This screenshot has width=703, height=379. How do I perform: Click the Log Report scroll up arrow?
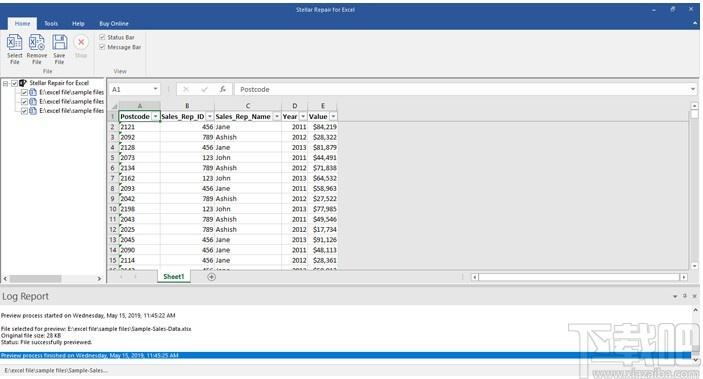[x=694, y=310]
